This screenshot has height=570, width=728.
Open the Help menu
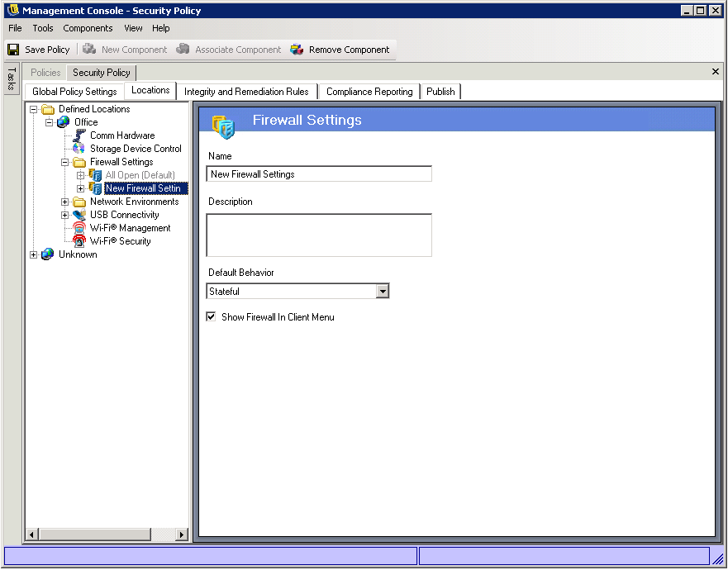(x=160, y=28)
